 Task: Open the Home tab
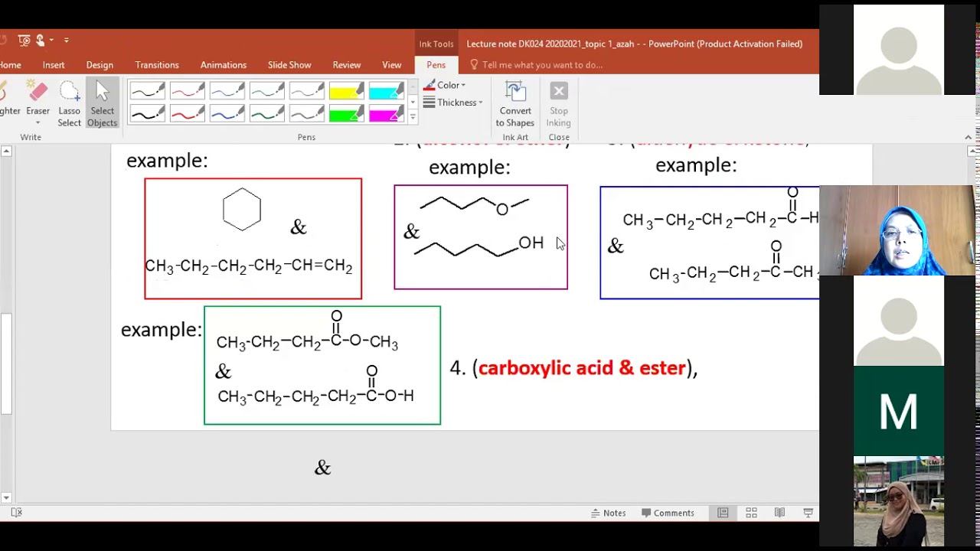[10, 65]
